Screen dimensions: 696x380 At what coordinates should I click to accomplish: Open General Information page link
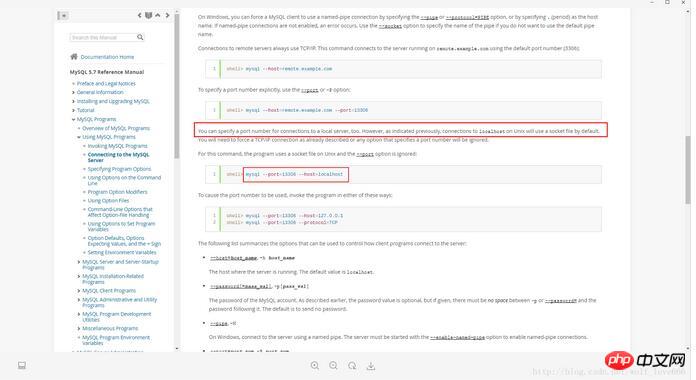[x=100, y=92]
